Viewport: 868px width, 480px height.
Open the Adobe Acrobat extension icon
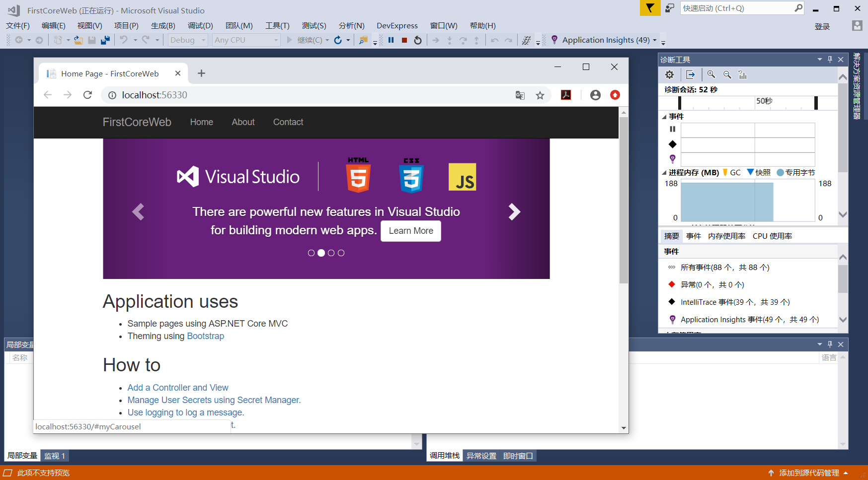566,95
